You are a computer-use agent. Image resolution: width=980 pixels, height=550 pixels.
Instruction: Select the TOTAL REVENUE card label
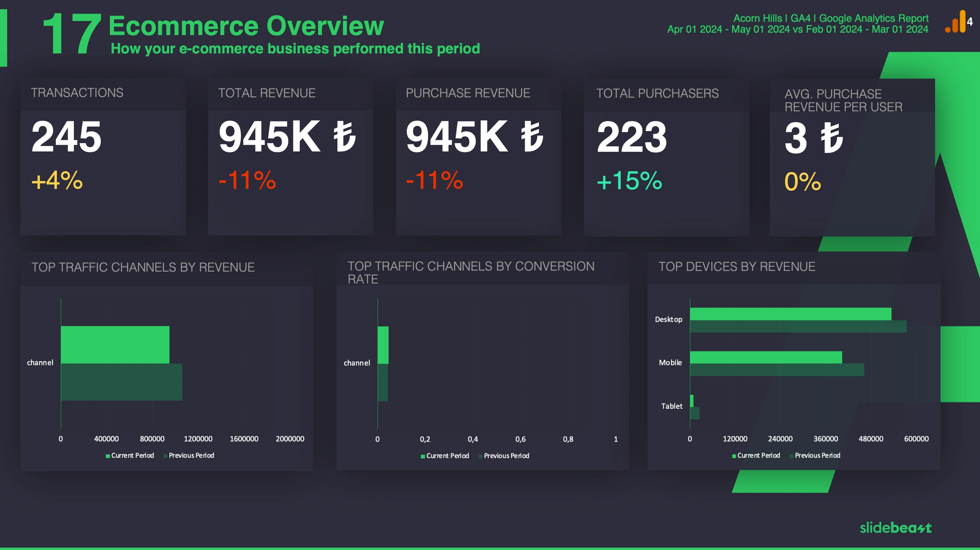[x=267, y=93]
